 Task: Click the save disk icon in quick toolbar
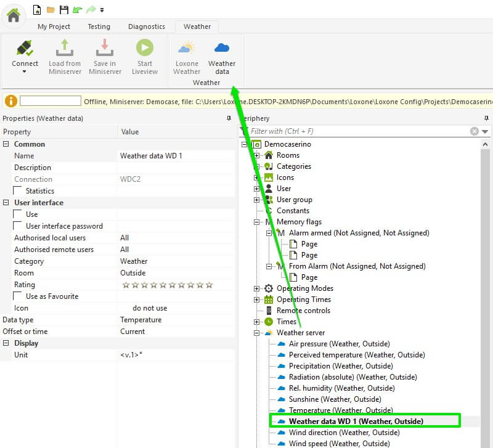click(63, 10)
